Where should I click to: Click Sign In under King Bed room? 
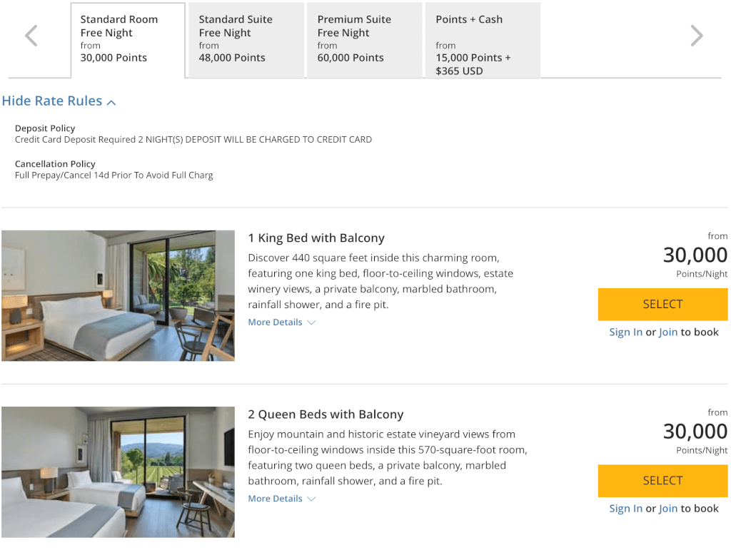click(625, 332)
